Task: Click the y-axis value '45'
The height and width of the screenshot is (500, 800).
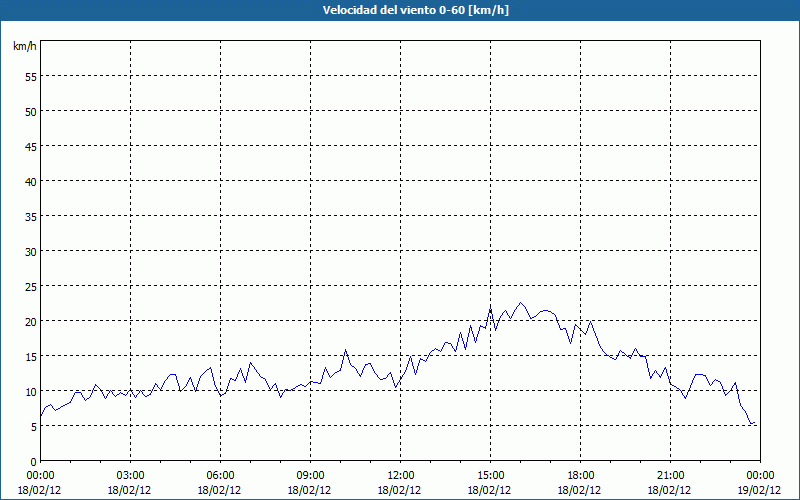Action: (31, 146)
